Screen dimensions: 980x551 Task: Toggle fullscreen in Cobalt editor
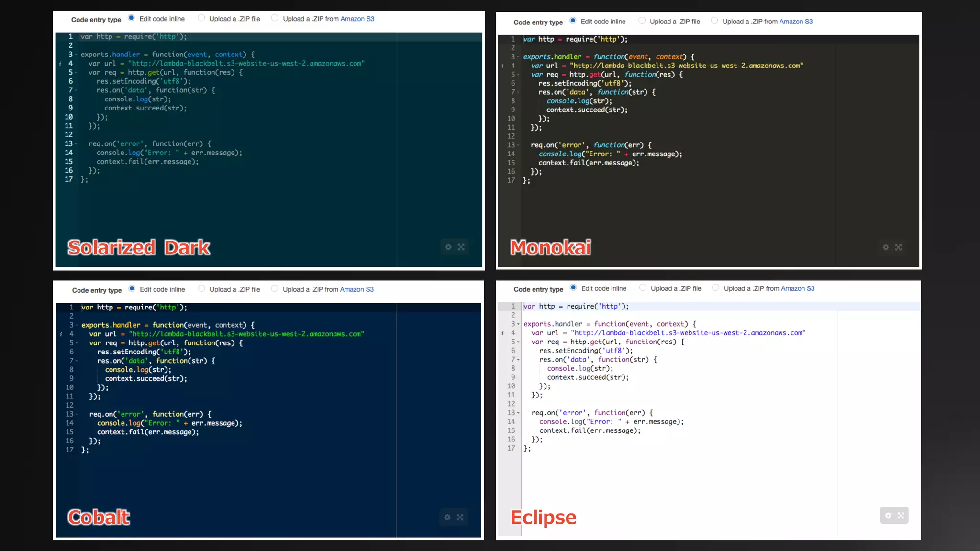pos(460,518)
